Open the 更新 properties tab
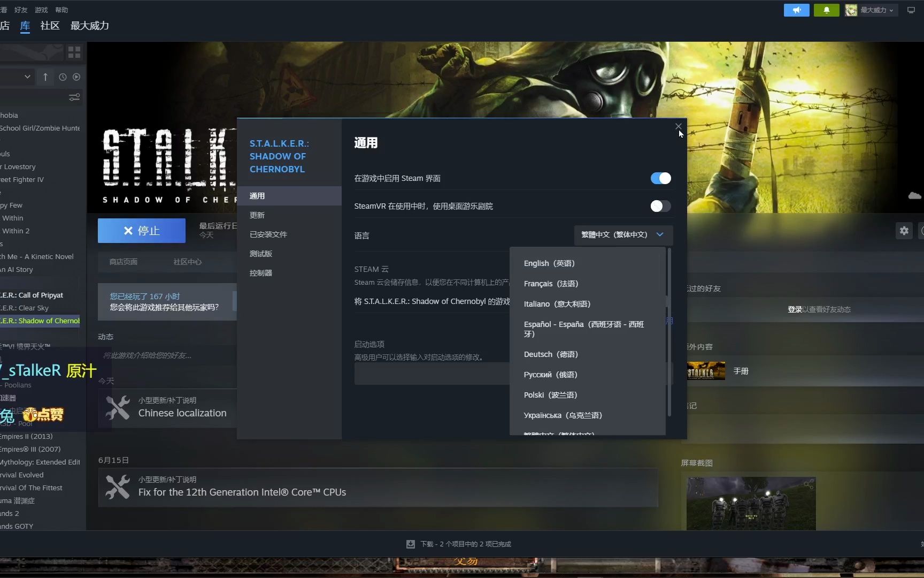This screenshot has height=578, width=924. tap(289, 215)
